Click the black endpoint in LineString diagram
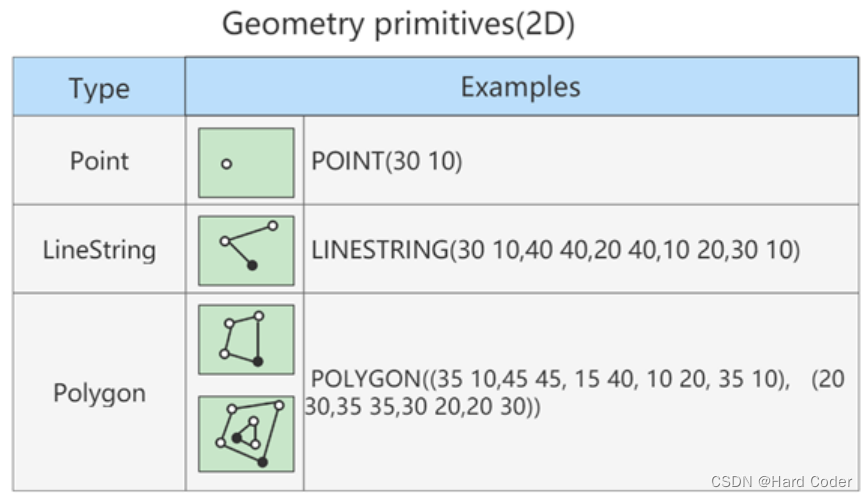Viewport: 868px width, 497px height. tap(252, 265)
